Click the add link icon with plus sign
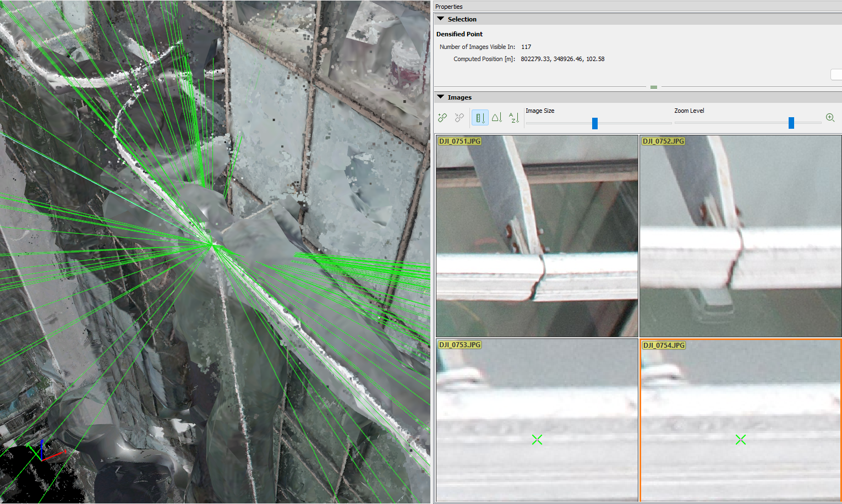 [x=442, y=118]
